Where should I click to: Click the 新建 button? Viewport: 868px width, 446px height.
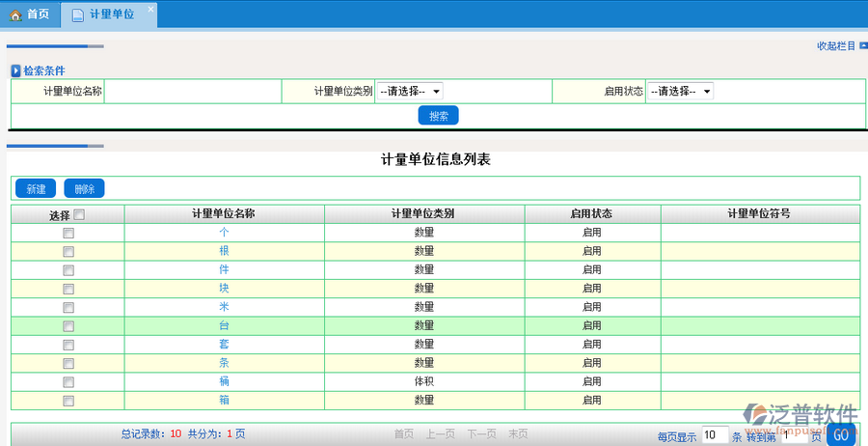pos(36,189)
